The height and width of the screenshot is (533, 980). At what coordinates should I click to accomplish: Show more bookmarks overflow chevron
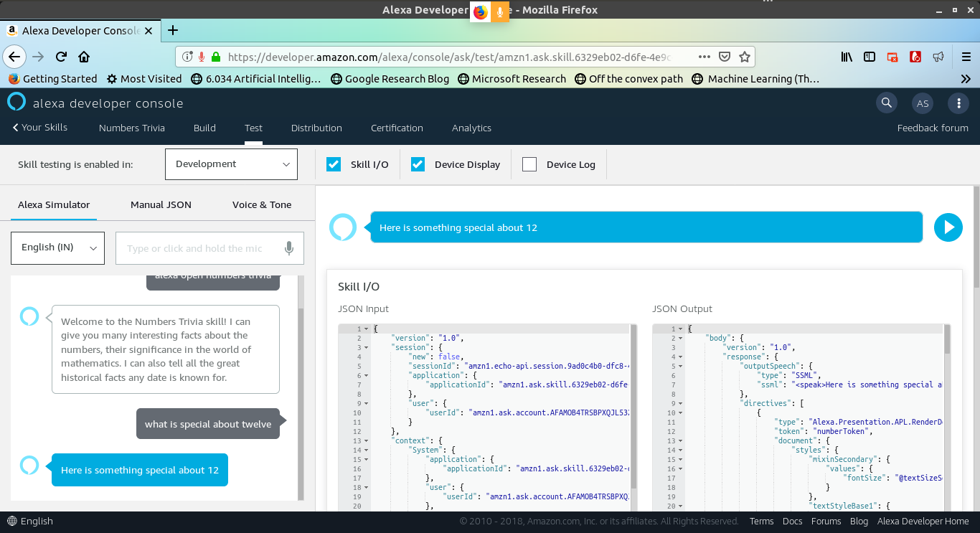click(966, 79)
